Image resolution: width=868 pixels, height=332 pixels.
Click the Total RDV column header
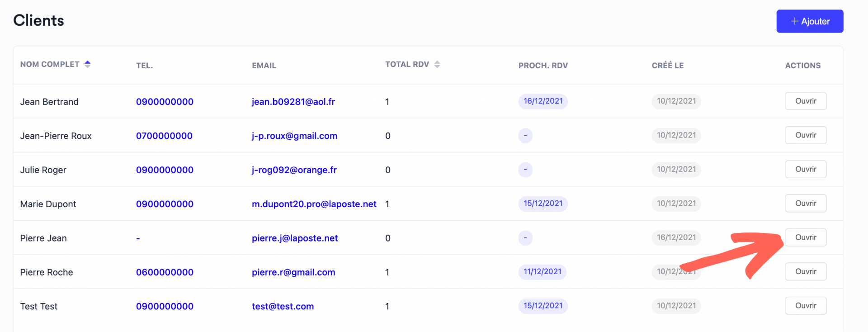pyautogui.click(x=407, y=64)
